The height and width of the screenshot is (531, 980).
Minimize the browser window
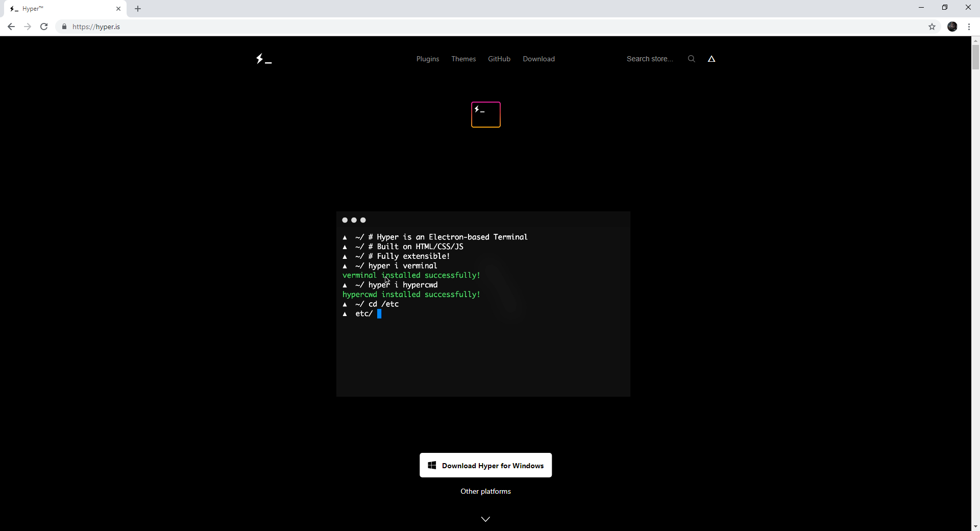(x=921, y=7)
